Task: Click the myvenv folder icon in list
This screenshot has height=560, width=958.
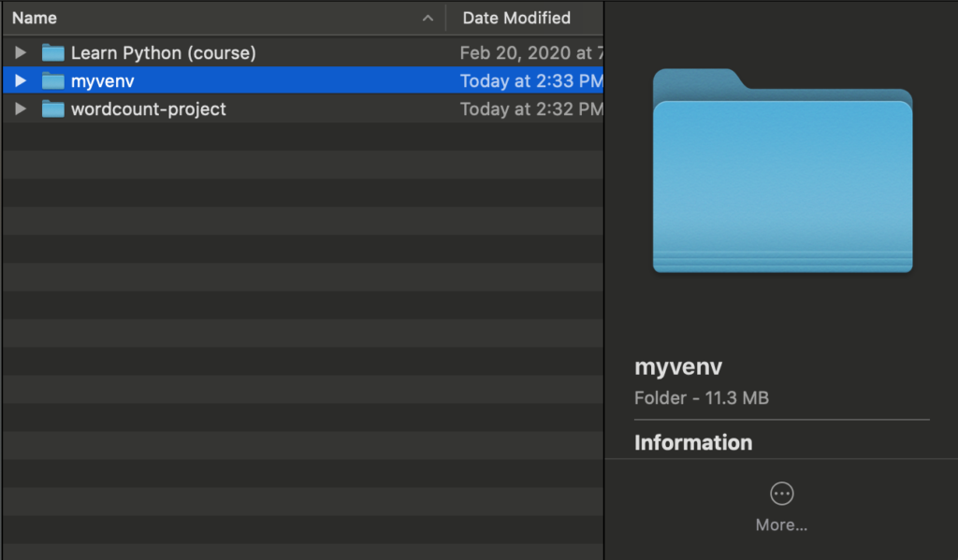Action: tap(53, 80)
